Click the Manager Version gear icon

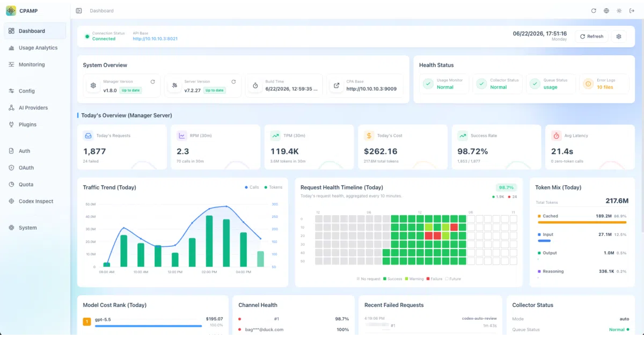[93, 85]
